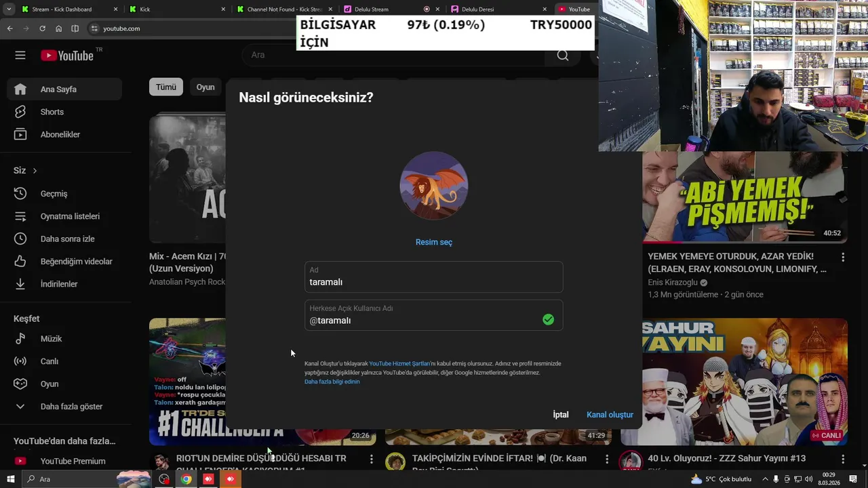
Task: Go back with the browser back arrow
Action: [9, 28]
